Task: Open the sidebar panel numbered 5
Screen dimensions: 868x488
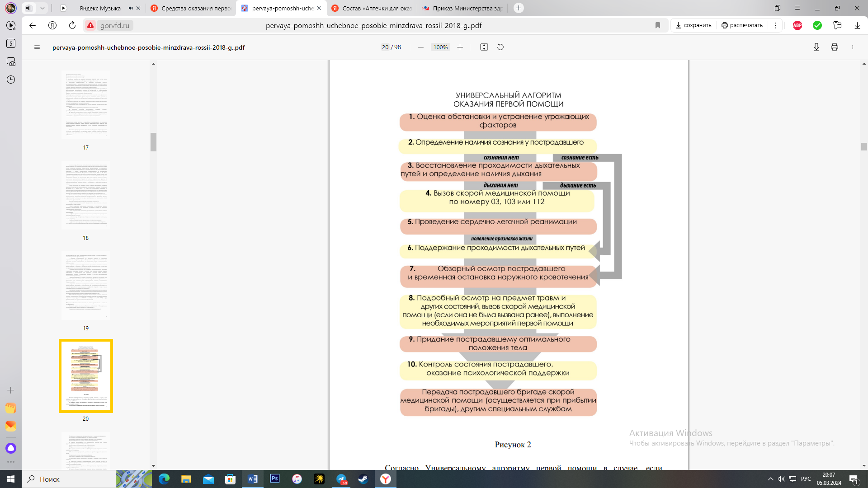Action: coord(11,44)
